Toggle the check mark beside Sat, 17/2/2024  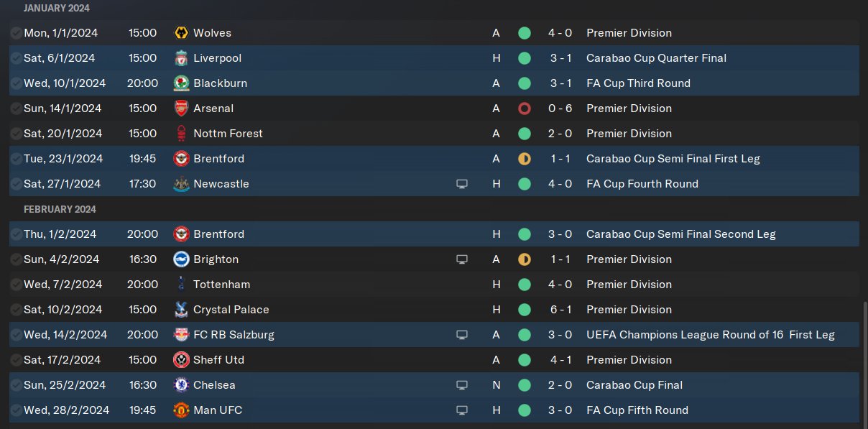tap(16, 360)
